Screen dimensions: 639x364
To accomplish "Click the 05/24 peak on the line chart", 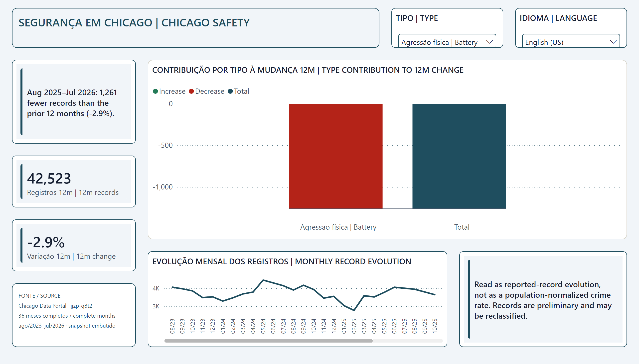I will click(263, 280).
